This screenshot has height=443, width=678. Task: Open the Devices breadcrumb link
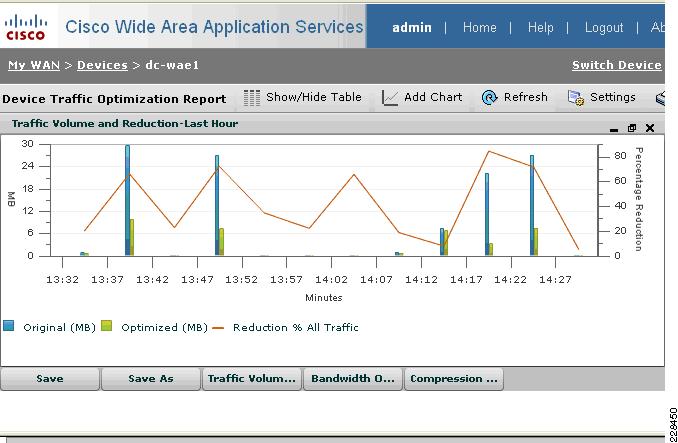[102, 65]
